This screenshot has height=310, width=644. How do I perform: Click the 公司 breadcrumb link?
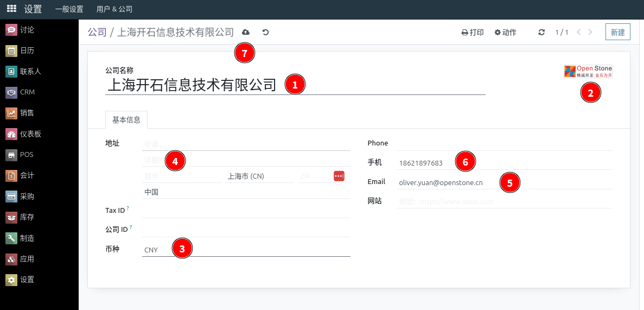[97, 32]
